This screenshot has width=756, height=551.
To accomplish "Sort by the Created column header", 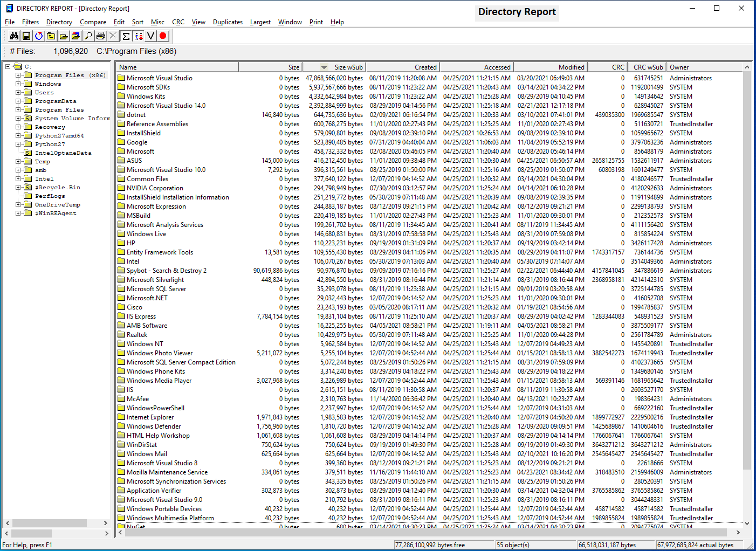I will (403, 67).
